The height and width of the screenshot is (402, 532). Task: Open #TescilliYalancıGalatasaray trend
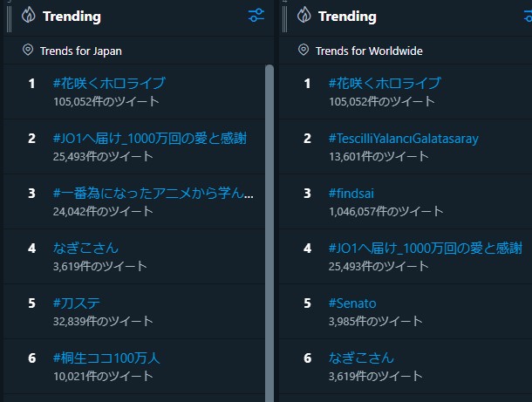click(x=403, y=139)
